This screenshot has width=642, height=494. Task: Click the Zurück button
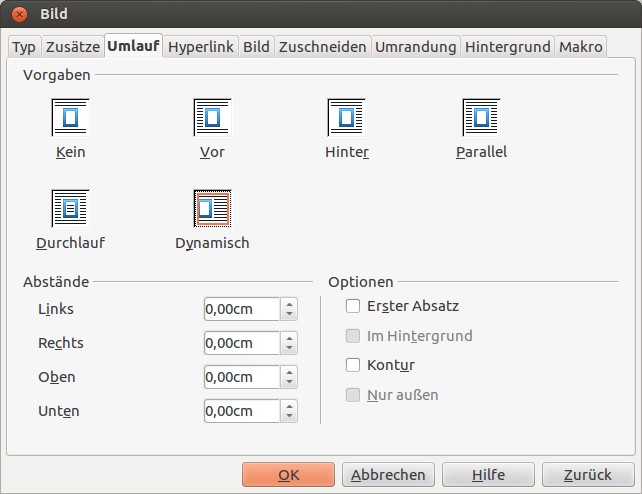[587, 475]
